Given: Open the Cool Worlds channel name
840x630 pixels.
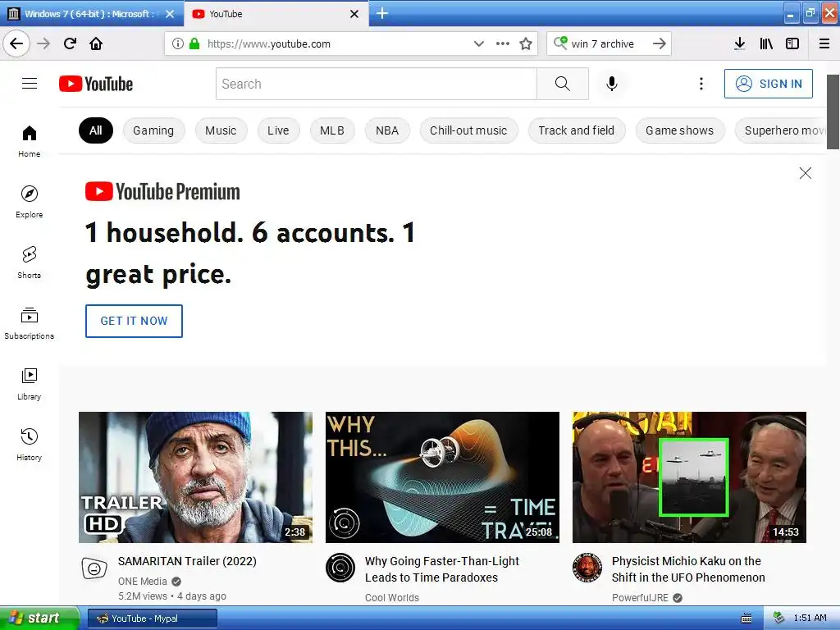Looking at the screenshot, I should pyautogui.click(x=392, y=598).
